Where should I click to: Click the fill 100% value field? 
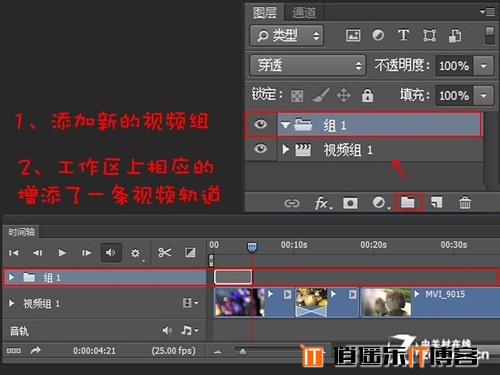click(454, 96)
